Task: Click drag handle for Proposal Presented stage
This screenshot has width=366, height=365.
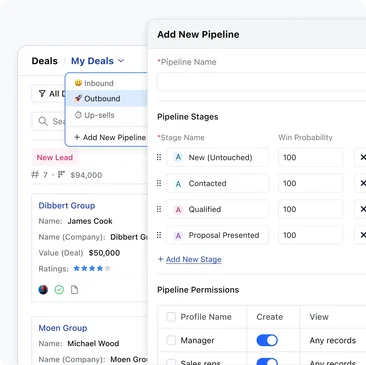Action: (x=159, y=235)
